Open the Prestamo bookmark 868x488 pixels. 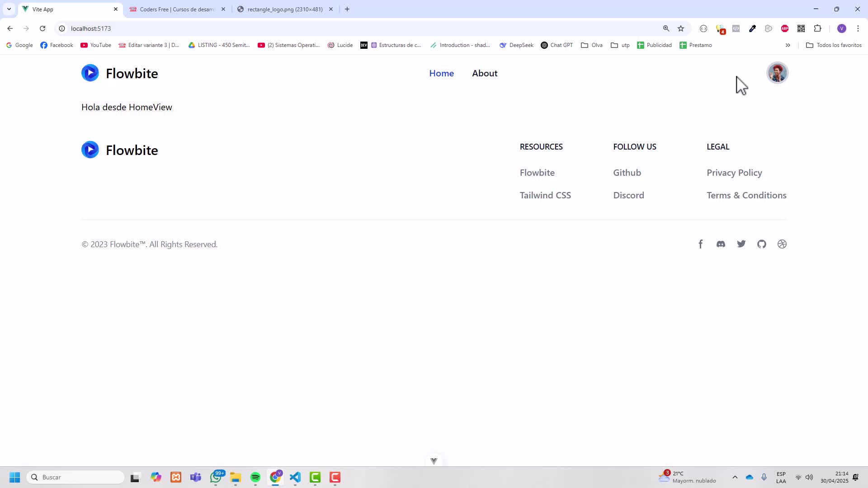pos(696,45)
